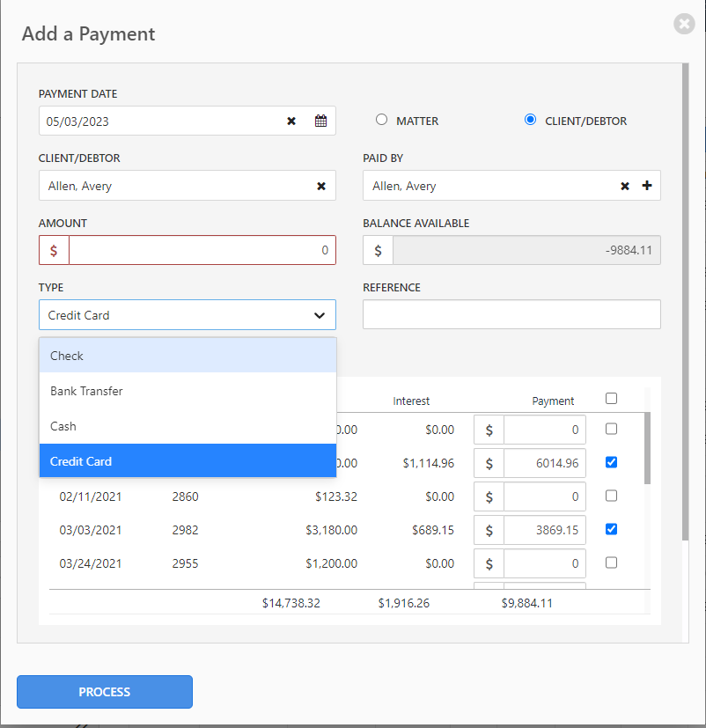Select the MATTER radio button

tap(380, 121)
